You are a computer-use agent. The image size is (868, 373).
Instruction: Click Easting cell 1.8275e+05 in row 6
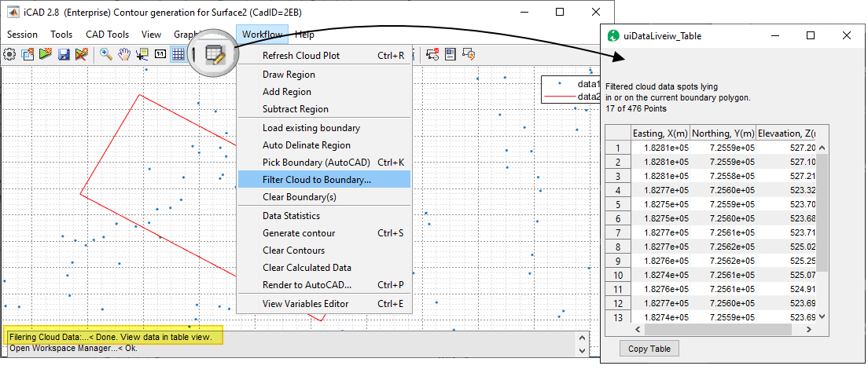[660, 218]
